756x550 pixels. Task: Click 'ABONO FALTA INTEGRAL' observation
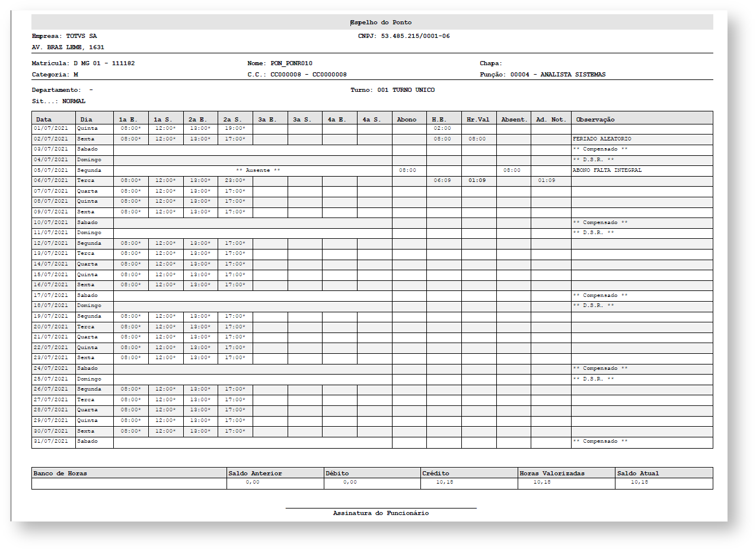pos(607,171)
